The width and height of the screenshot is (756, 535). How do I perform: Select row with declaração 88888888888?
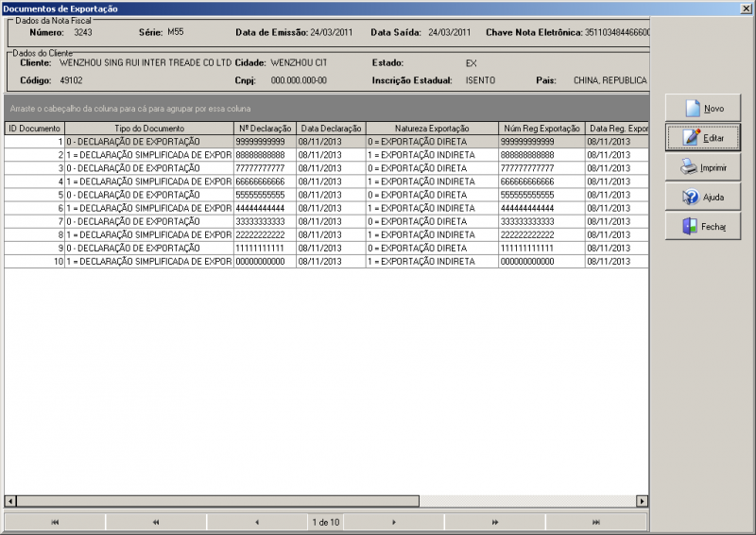326,155
